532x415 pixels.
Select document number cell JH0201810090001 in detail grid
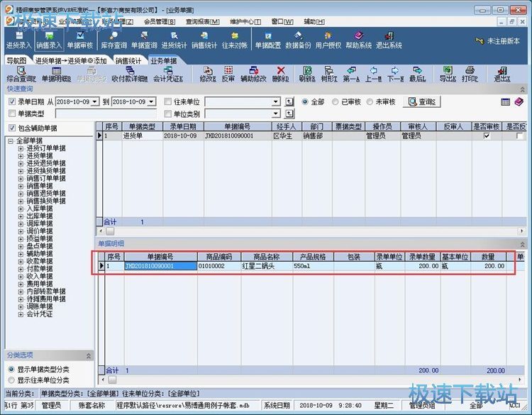161,266
